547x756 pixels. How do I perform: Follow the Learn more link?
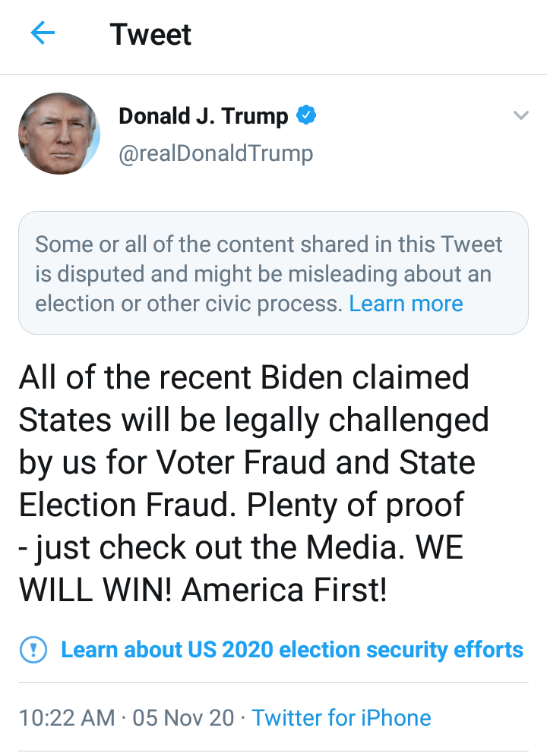[406, 304]
